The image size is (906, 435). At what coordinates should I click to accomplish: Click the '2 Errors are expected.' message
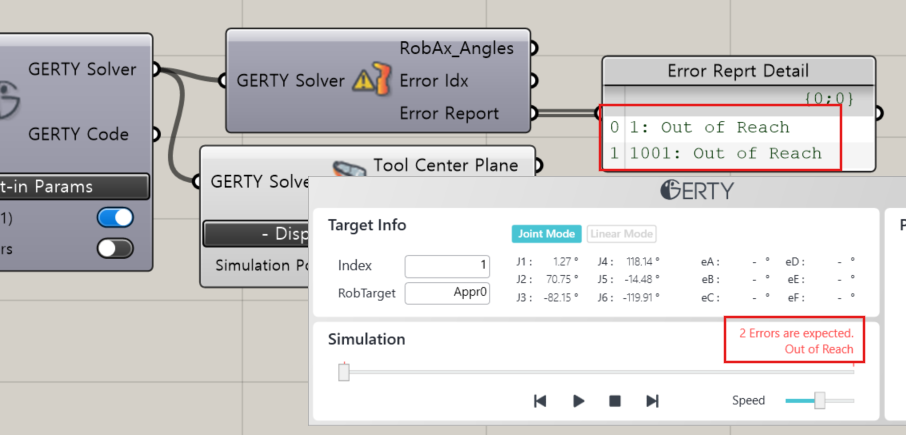tap(796, 333)
